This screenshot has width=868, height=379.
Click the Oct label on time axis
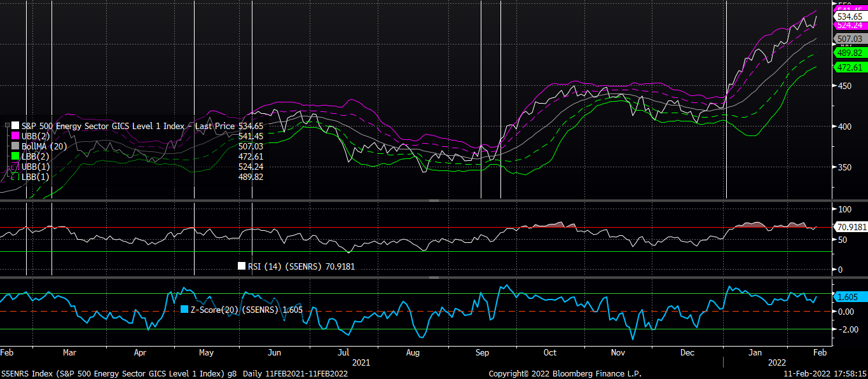pyautogui.click(x=550, y=352)
